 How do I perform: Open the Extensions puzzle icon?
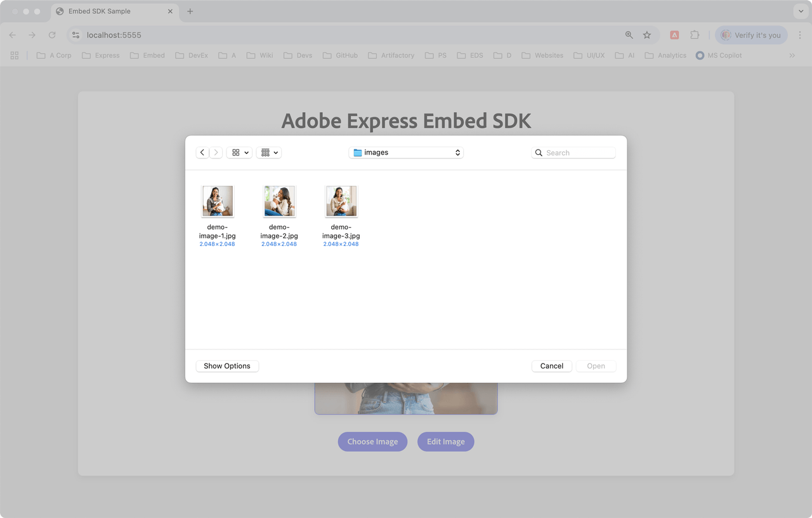pos(695,36)
